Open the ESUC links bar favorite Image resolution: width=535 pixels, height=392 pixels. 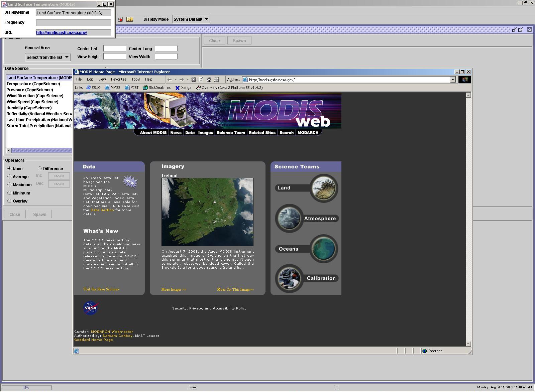(x=93, y=88)
